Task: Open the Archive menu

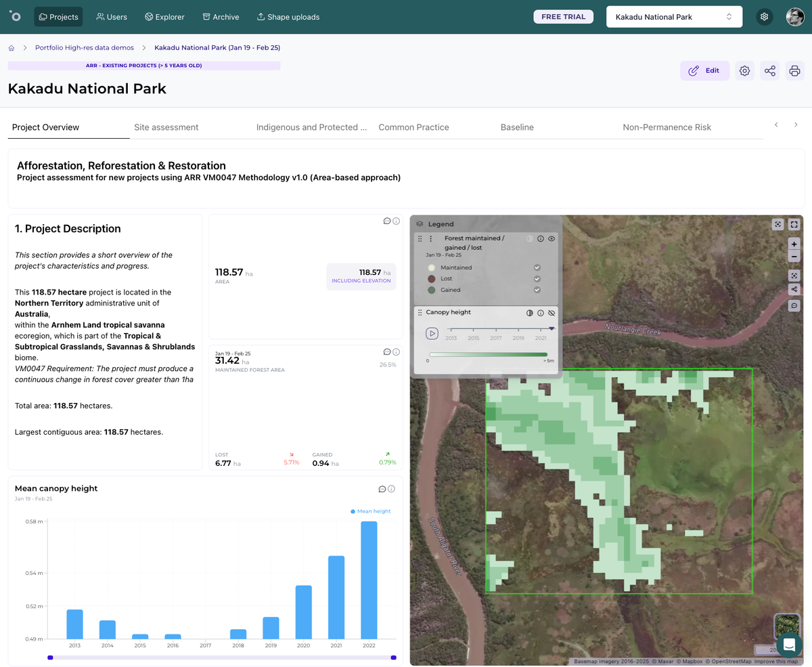Action: click(x=221, y=17)
